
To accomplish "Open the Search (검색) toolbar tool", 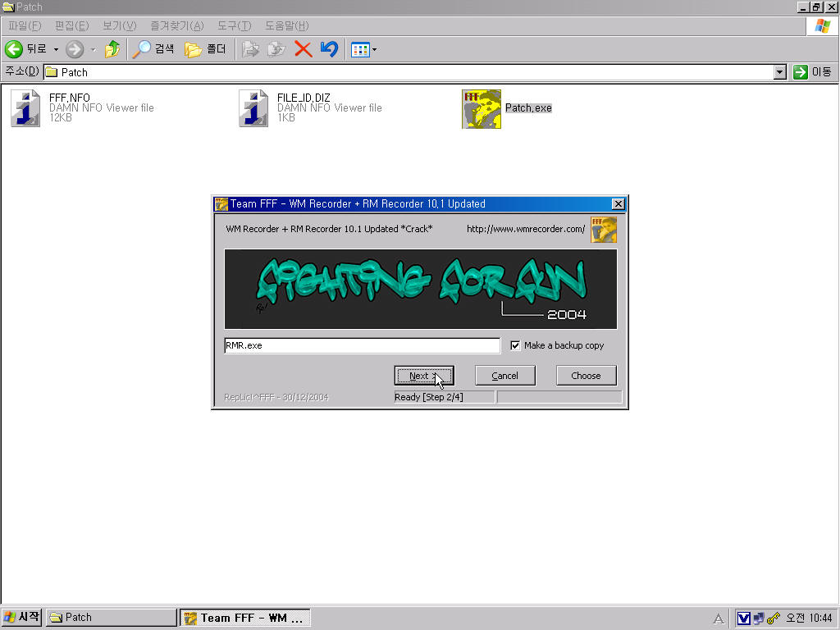I will tap(154, 49).
